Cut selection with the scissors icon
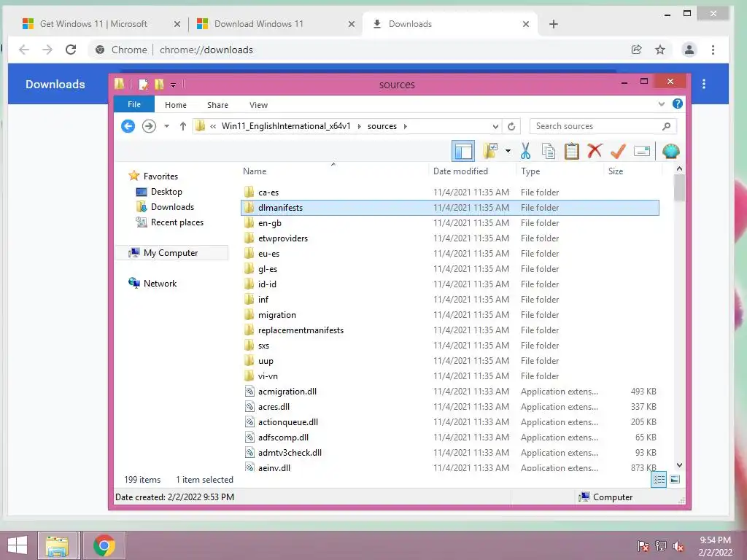Image resolution: width=747 pixels, height=560 pixels. pos(525,152)
